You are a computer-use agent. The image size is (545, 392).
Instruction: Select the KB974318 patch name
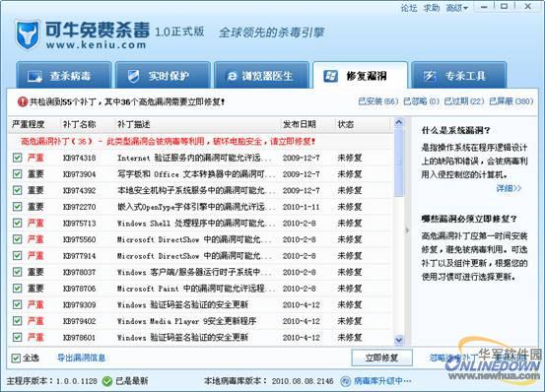[79, 158]
